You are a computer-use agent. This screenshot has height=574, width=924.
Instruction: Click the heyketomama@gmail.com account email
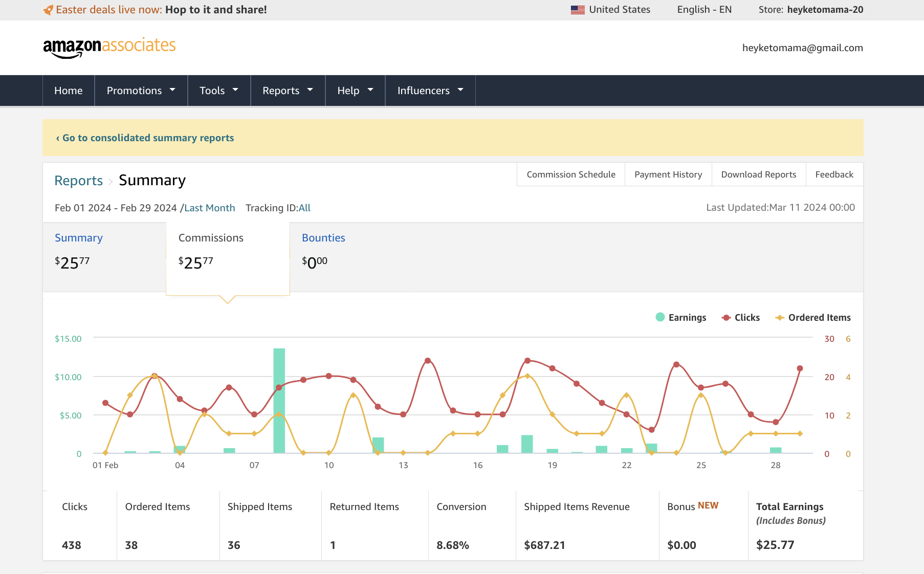(803, 48)
